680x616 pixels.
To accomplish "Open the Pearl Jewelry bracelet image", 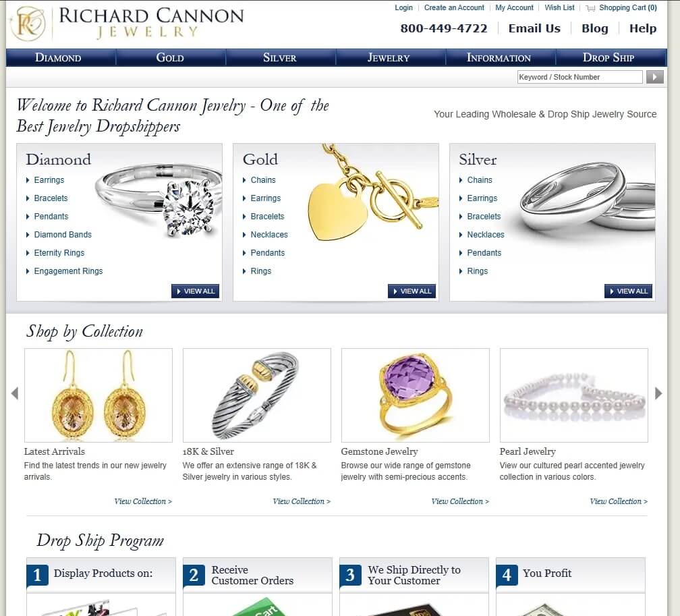I will coord(573,395).
